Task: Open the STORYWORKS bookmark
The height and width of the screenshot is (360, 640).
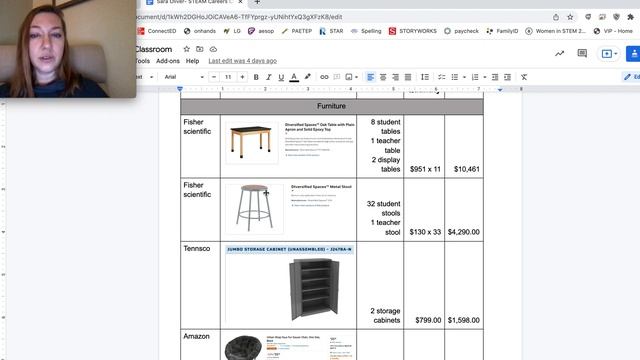Action: [413, 31]
